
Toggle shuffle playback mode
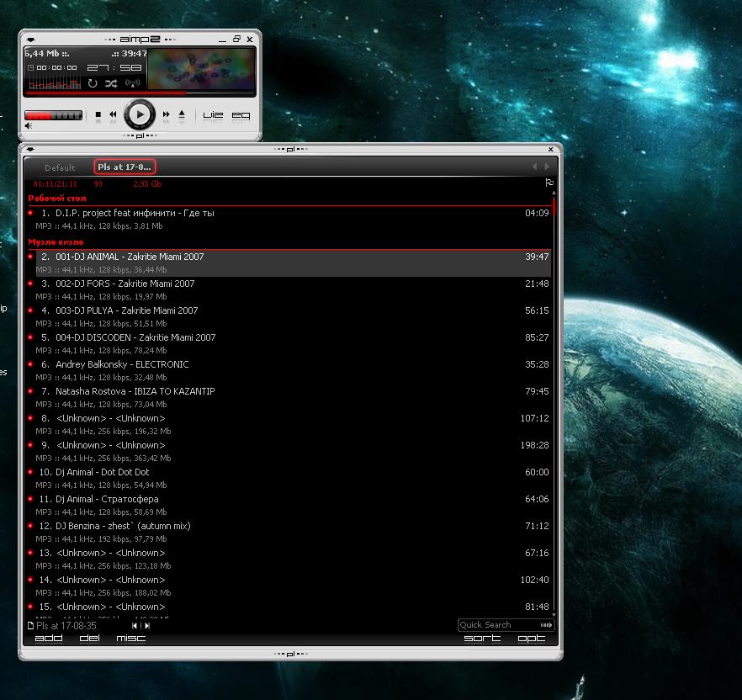coord(111,84)
